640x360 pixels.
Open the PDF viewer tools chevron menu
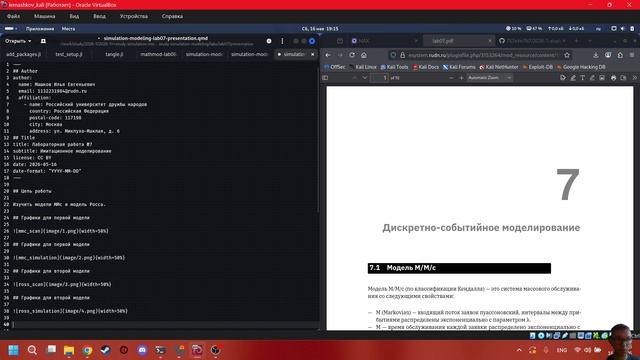click(x=635, y=78)
